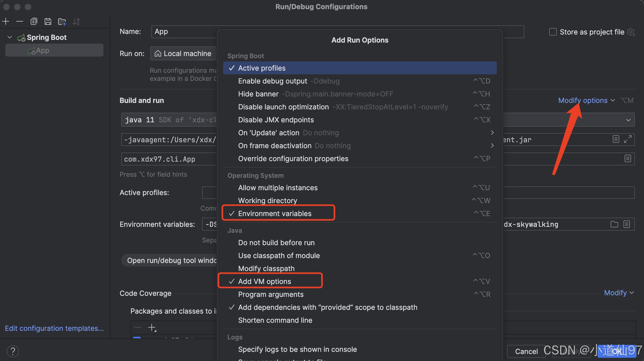Screen dimensions: 644x361
Task: Select Modify classpath menu item
Action: [360, 268]
